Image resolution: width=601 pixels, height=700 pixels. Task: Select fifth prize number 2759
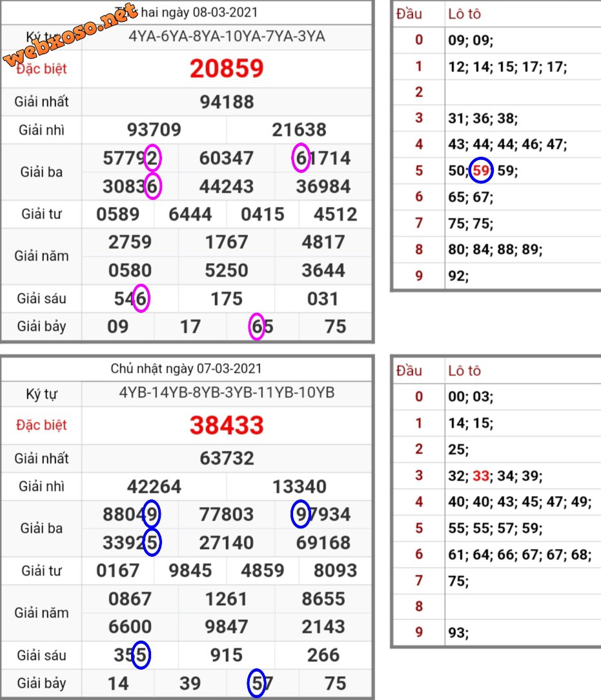130,243
